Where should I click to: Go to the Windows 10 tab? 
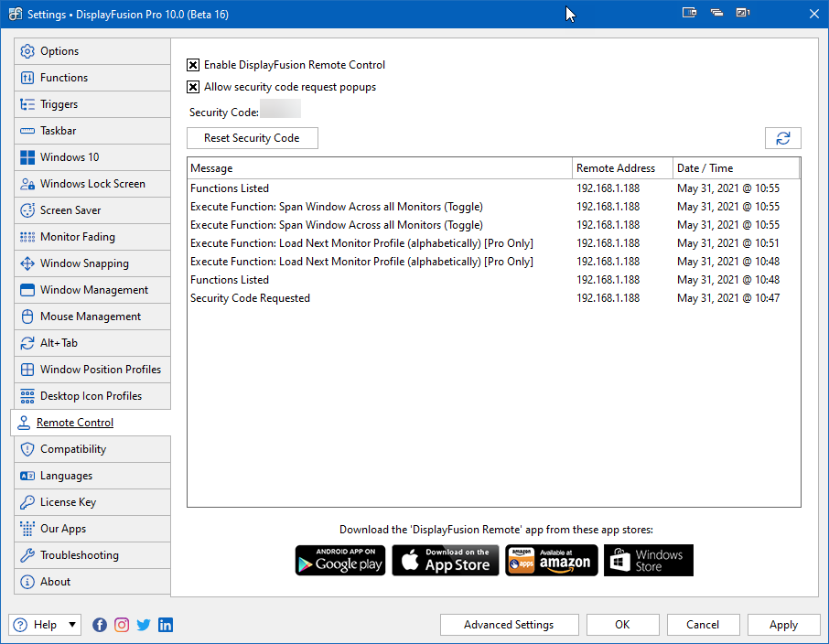point(92,157)
